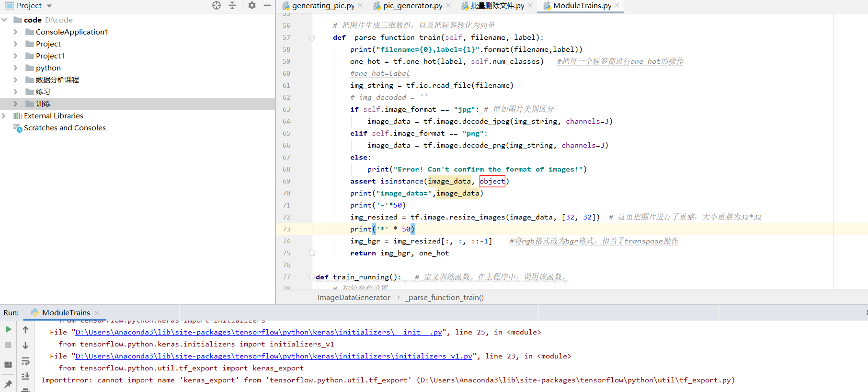
Task: Click scroll to end icon in console
Action: pyautogui.click(x=25, y=376)
